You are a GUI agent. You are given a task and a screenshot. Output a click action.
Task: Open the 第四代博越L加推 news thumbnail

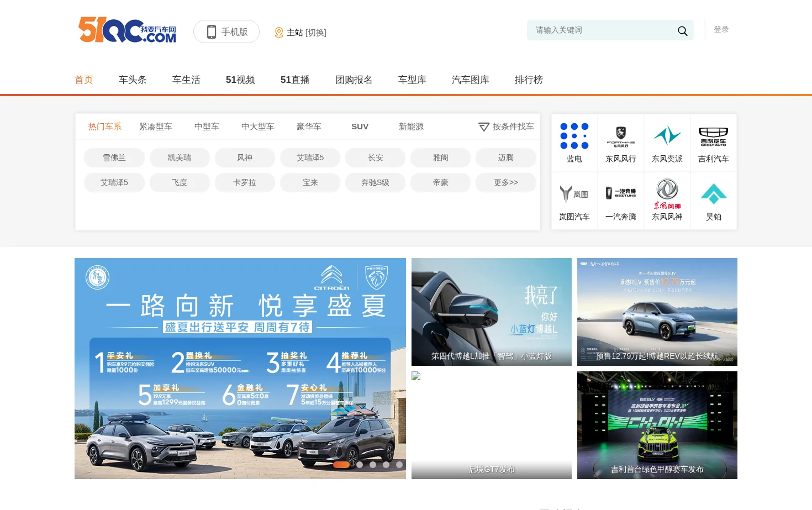tap(492, 312)
